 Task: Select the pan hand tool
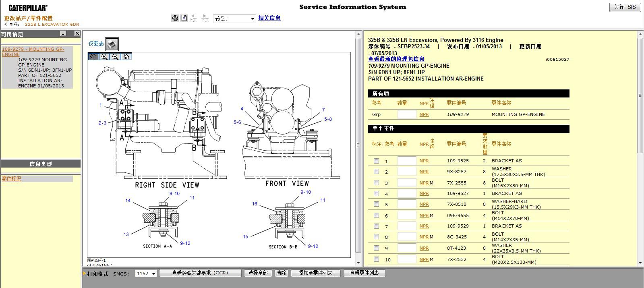coord(93,57)
